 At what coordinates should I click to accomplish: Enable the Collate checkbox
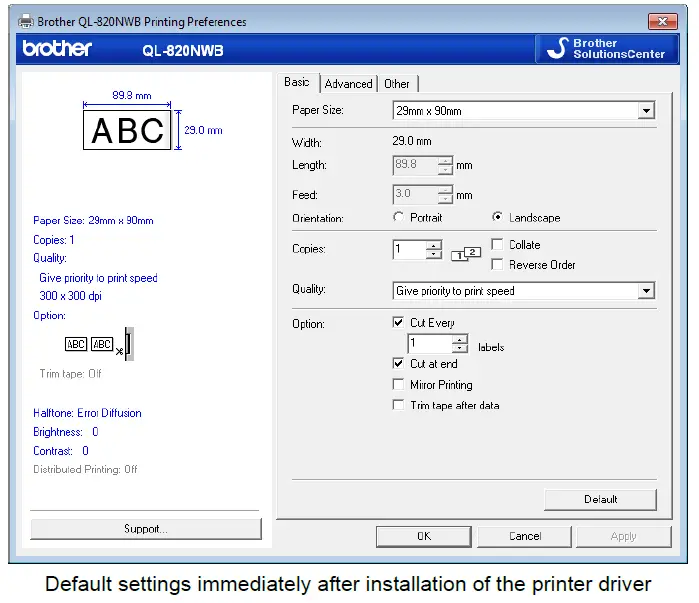point(497,245)
